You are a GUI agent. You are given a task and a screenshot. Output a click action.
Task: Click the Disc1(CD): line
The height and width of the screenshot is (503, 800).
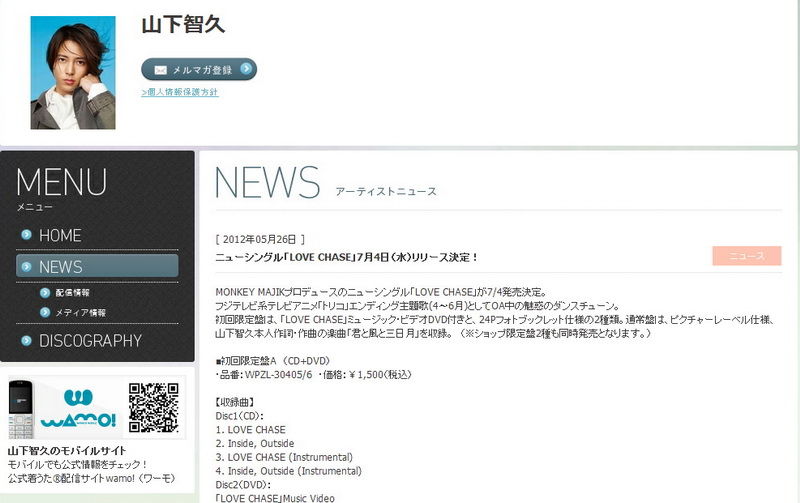239,416
